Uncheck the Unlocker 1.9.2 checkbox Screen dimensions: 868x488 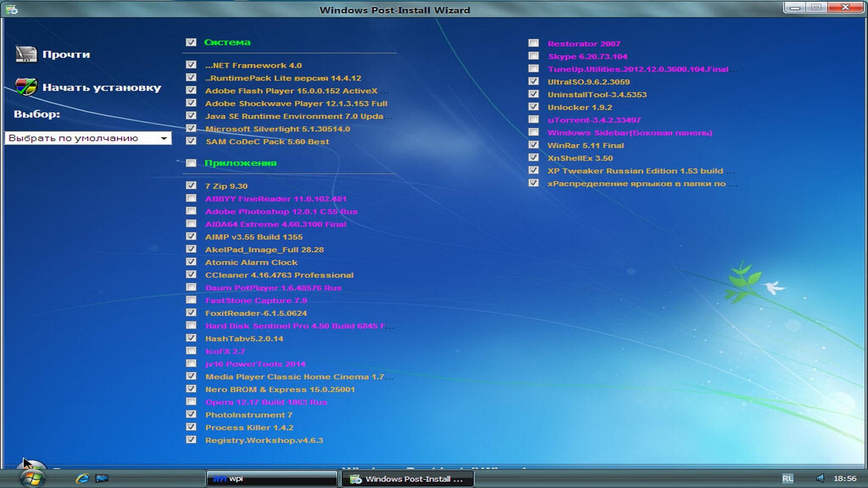(534, 107)
